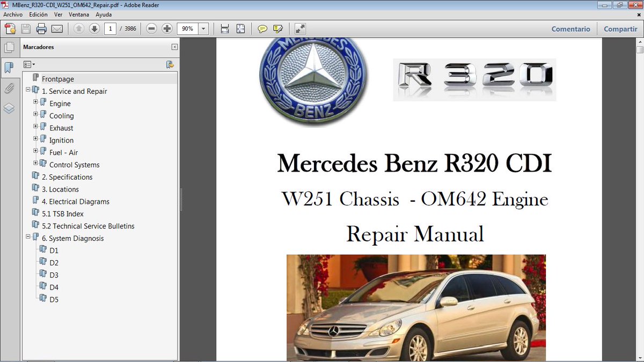Click the bookmark icon next to D3

point(43,275)
